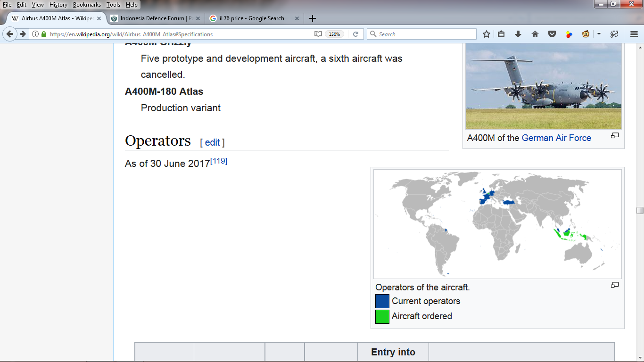This screenshot has width=644, height=362.
Task: Go back with the browser back arrow
Action: [10, 34]
